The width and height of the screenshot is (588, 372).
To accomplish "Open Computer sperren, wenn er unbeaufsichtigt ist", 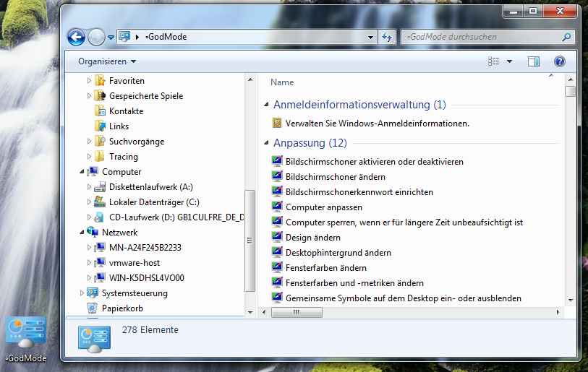I will pyautogui.click(x=404, y=222).
